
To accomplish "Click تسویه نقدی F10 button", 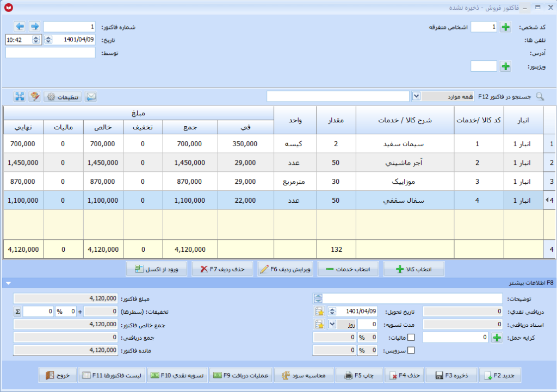I will tap(177, 375).
